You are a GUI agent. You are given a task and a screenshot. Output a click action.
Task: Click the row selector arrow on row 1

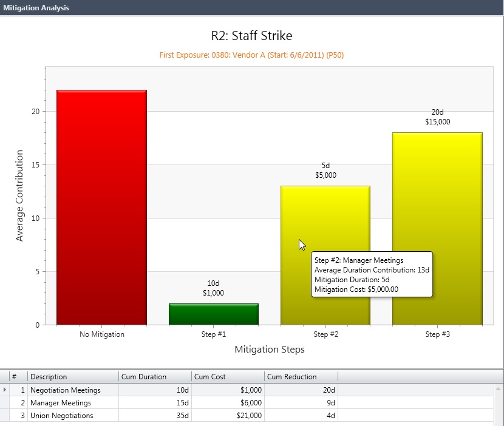4,390
